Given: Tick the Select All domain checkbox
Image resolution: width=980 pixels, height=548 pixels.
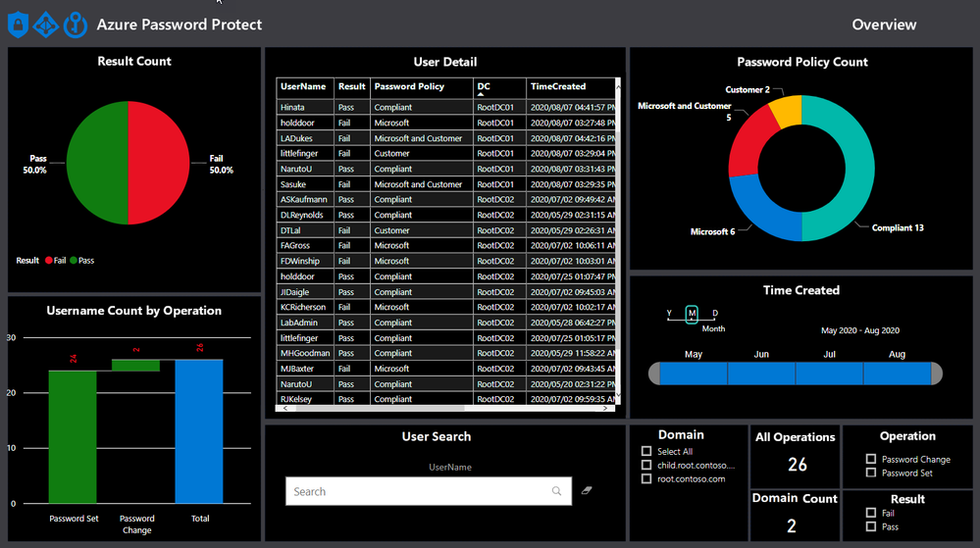Looking at the screenshot, I should point(646,451).
